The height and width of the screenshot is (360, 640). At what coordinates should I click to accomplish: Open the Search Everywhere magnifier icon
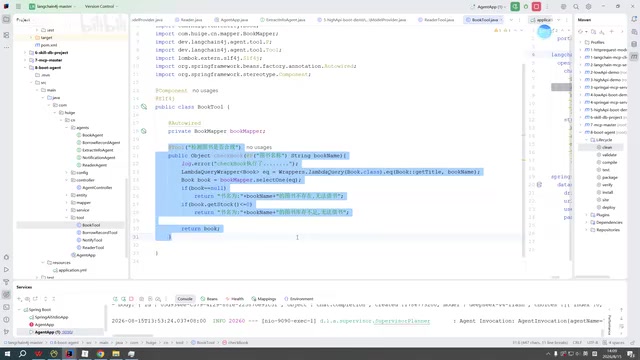(x=576, y=7)
